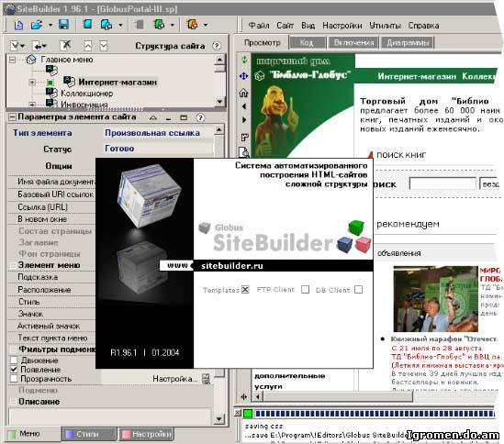
Task: Collapse the Главное меню tree node
Action: pos(12,60)
